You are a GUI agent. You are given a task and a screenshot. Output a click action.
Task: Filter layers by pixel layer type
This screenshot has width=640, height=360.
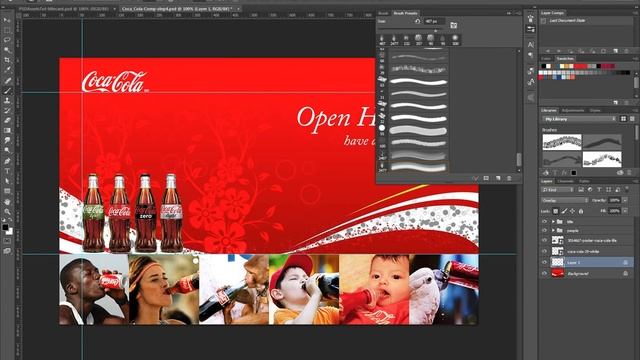tap(581, 190)
